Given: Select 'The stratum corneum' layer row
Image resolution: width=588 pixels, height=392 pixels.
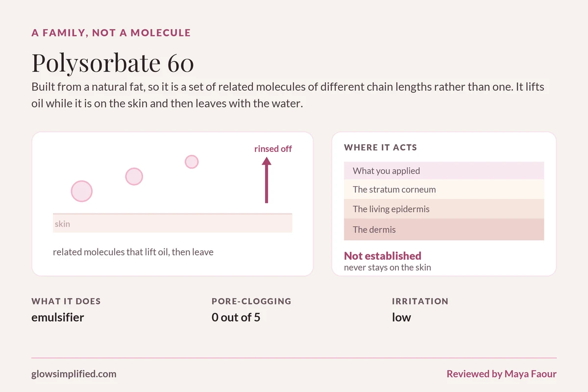Looking at the screenshot, I should 444,189.
